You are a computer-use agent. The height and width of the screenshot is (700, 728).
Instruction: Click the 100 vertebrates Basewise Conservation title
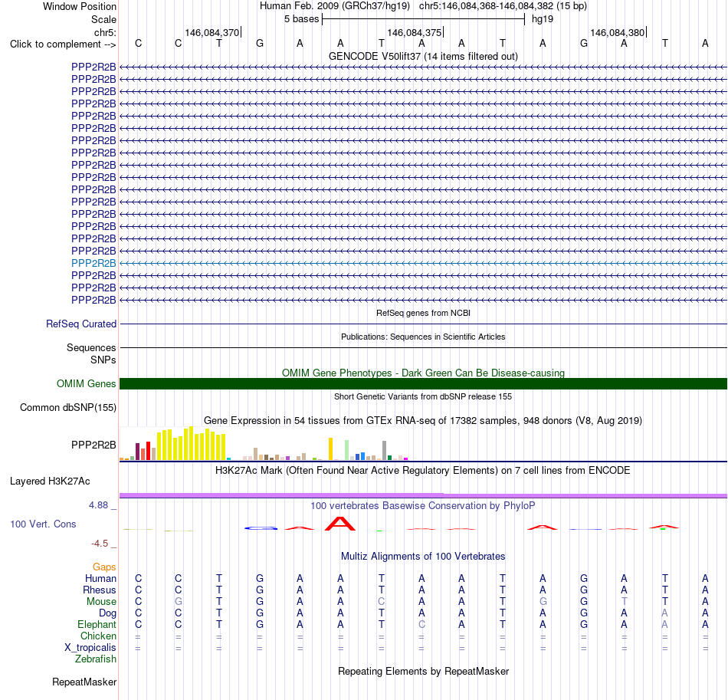tap(423, 505)
